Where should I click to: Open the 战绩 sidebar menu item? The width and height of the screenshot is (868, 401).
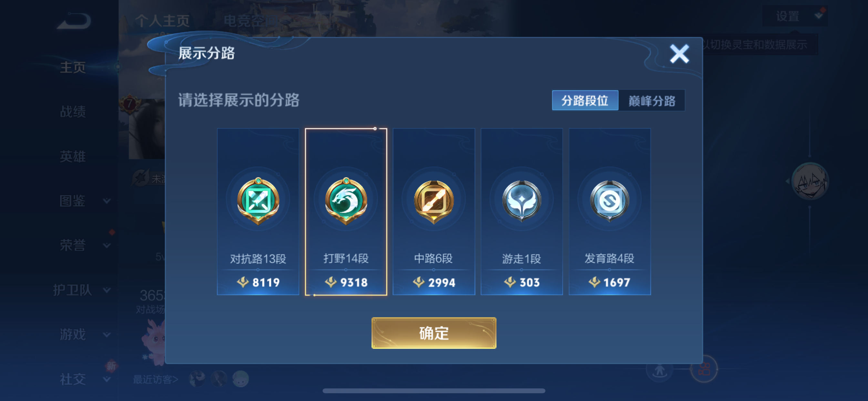point(73,111)
